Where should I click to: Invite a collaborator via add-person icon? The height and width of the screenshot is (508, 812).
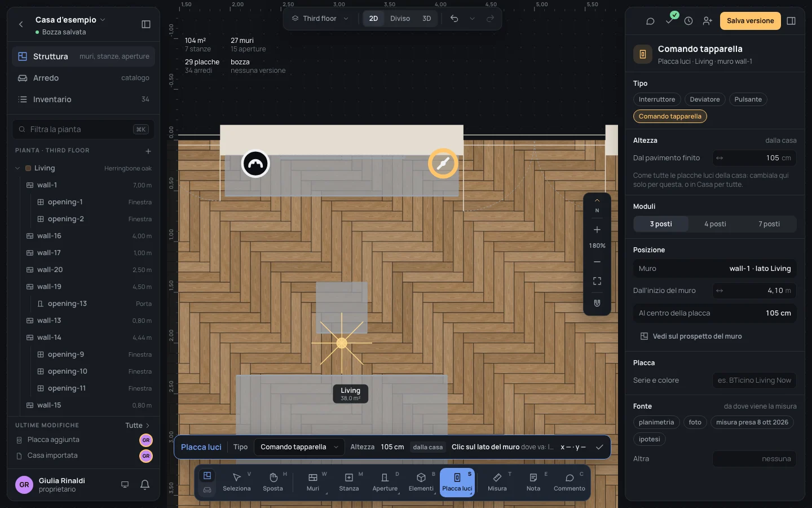[707, 21]
